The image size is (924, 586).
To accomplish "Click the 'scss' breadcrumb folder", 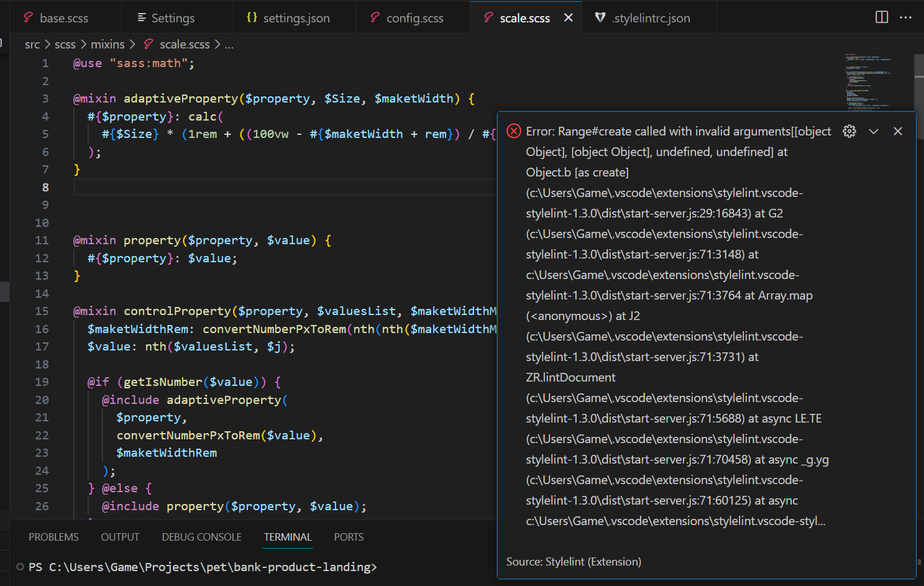I will click(65, 44).
